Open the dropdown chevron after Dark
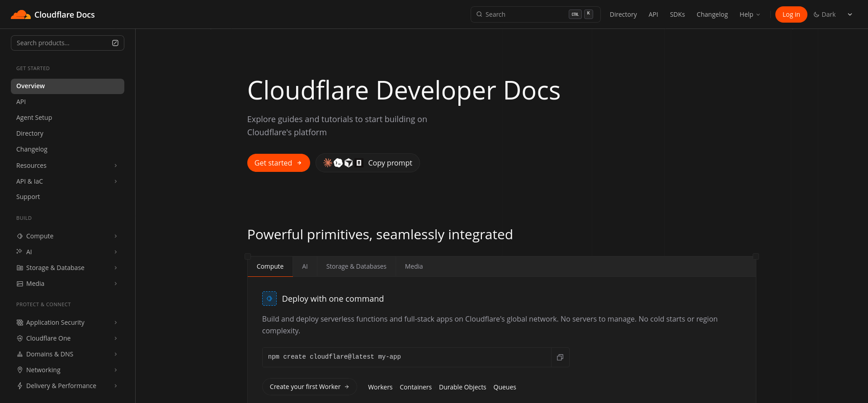This screenshot has height=403, width=868. [850, 14]
